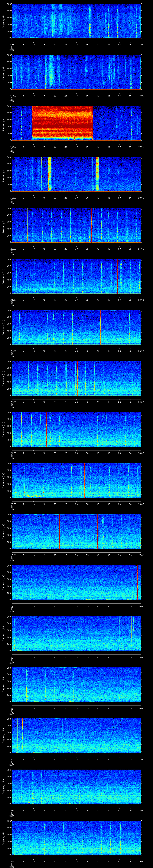The image size is (153, 868).
Task: Select the spectrogram panel beginning at 1:16:00
Action: (x=77, y=21)
